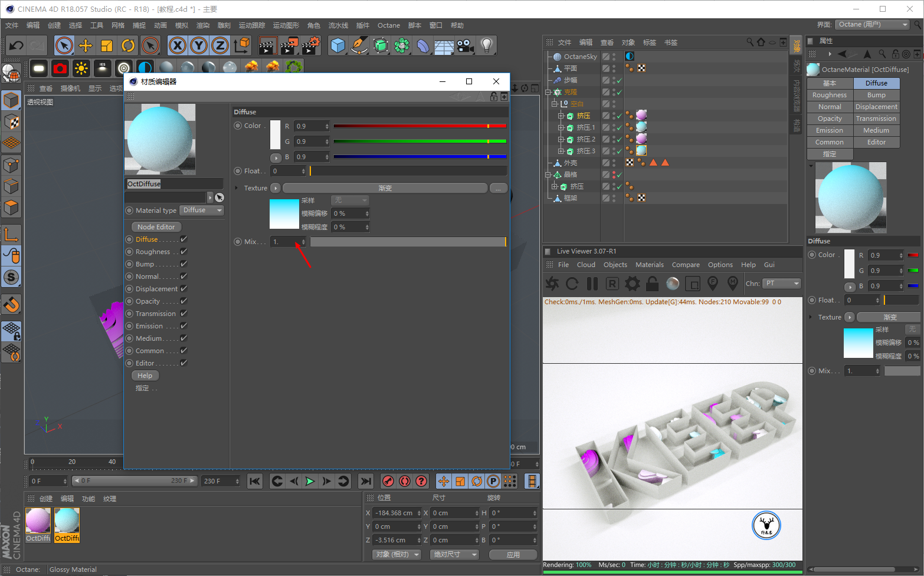Open 采样 sampling dropdown in material editor

[x=350, y=200]
